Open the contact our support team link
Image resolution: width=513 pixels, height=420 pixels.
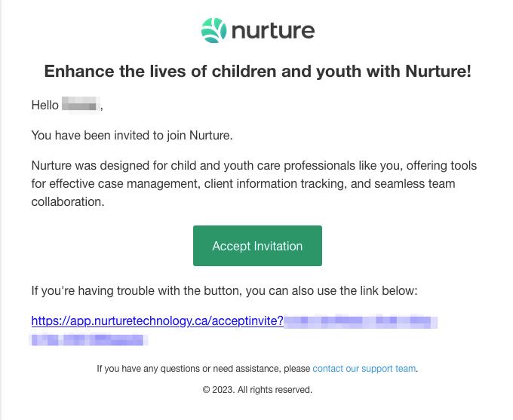point(364,369)
